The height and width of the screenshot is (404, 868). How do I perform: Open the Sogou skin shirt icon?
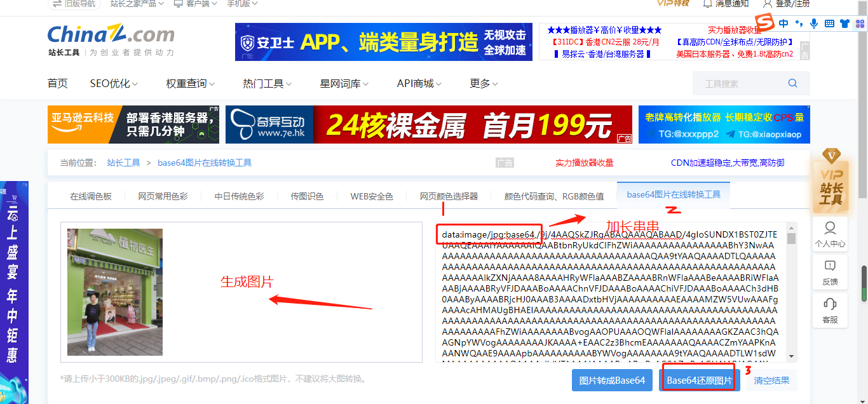click(844, 24)
